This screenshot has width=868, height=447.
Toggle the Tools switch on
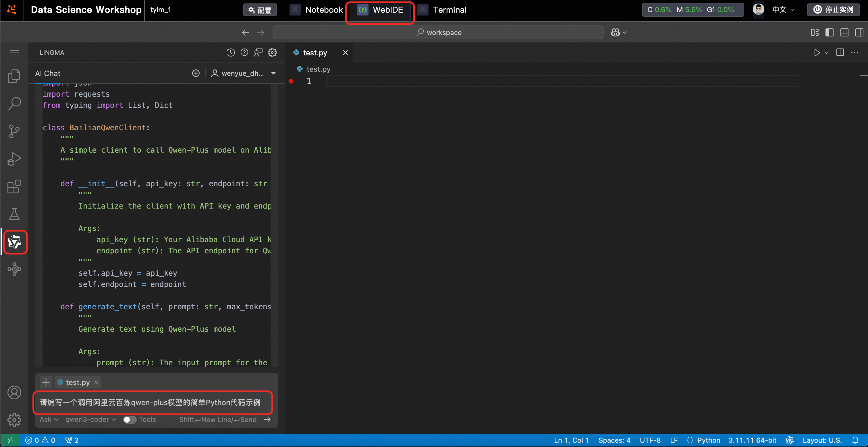(129, 419)
